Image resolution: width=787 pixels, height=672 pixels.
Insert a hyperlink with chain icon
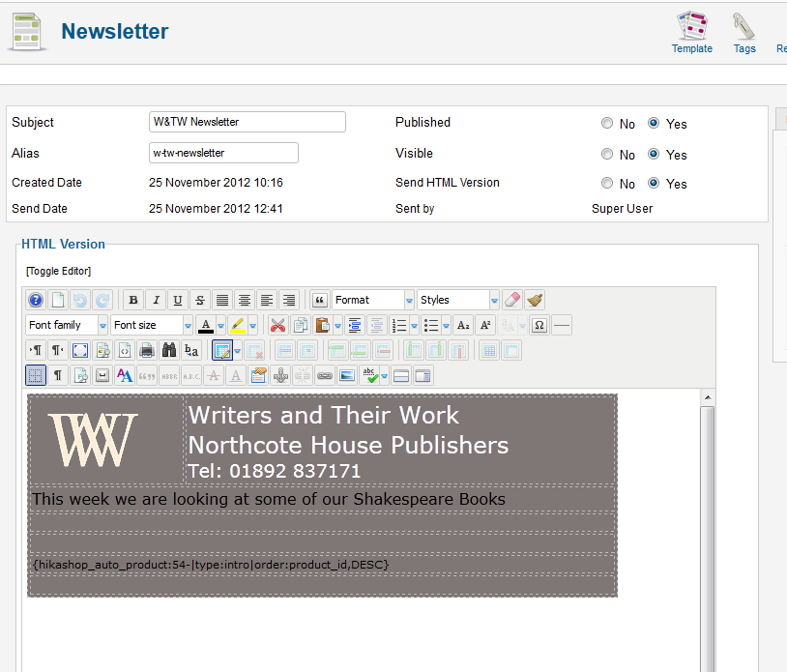[x=325, y=375]
